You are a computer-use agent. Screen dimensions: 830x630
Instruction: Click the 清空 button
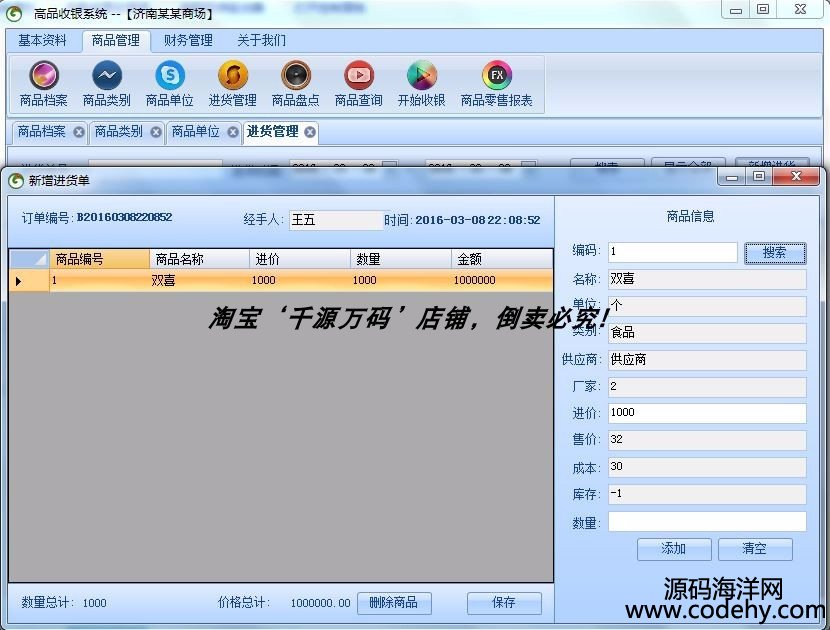[x=754, y=549]
